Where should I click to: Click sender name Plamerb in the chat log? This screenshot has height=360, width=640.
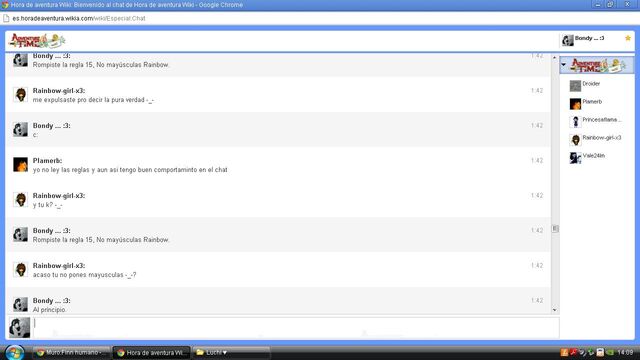(47, 161)
